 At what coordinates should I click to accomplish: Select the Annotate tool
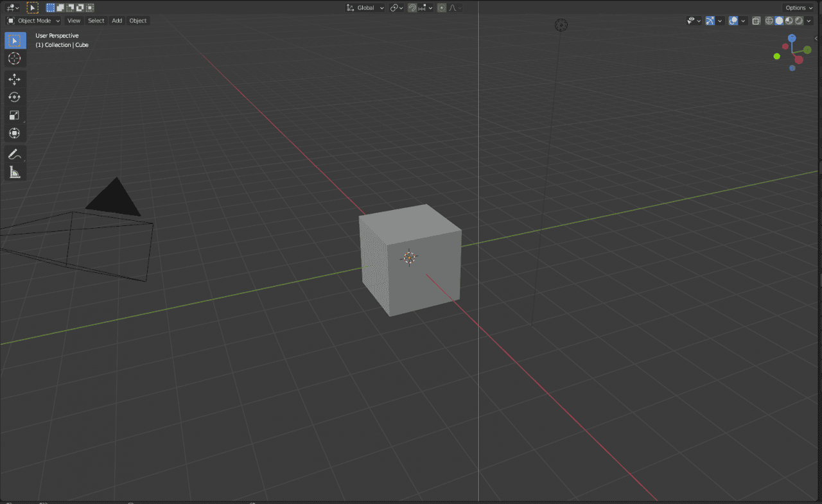15,154
